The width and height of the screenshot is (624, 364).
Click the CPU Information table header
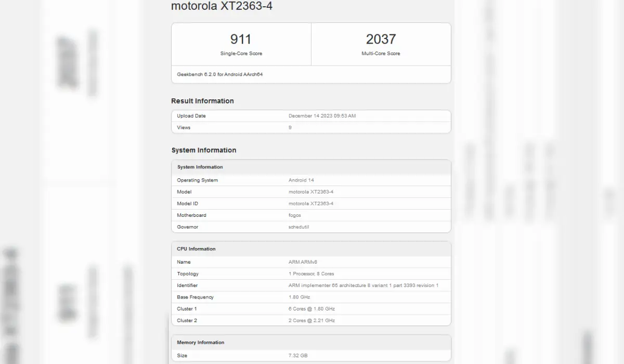196,249
